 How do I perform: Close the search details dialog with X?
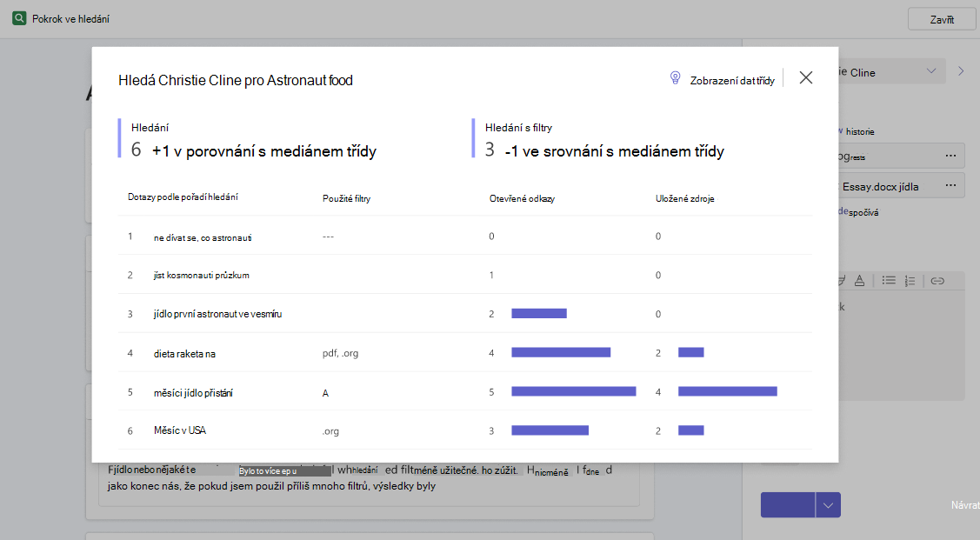pos(805,77)
